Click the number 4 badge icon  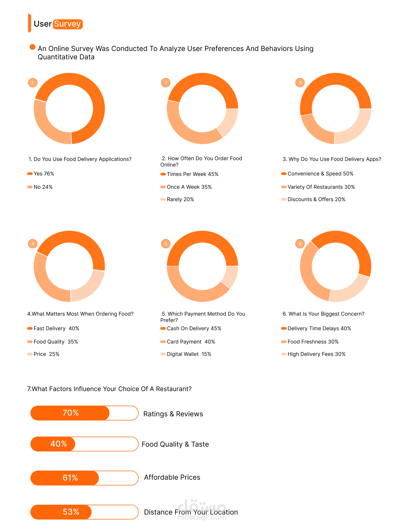click(x=33, y=244)
